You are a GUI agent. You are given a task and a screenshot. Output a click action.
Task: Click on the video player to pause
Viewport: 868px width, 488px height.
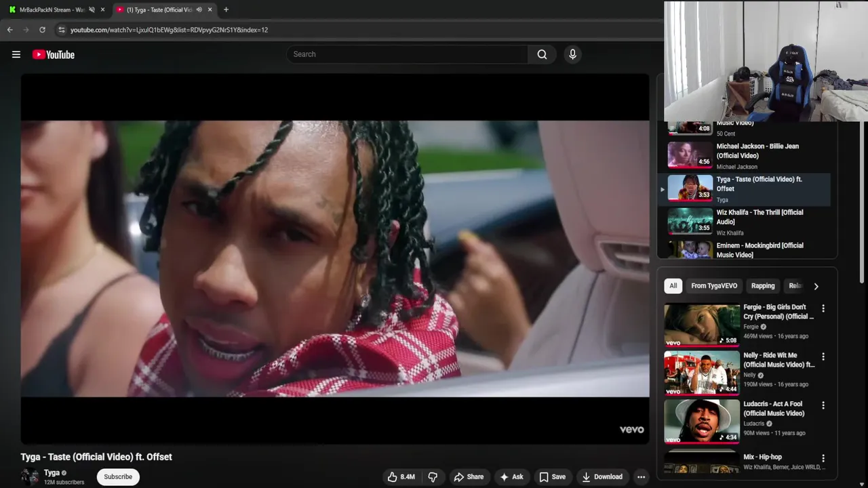(x=335, y=259)
